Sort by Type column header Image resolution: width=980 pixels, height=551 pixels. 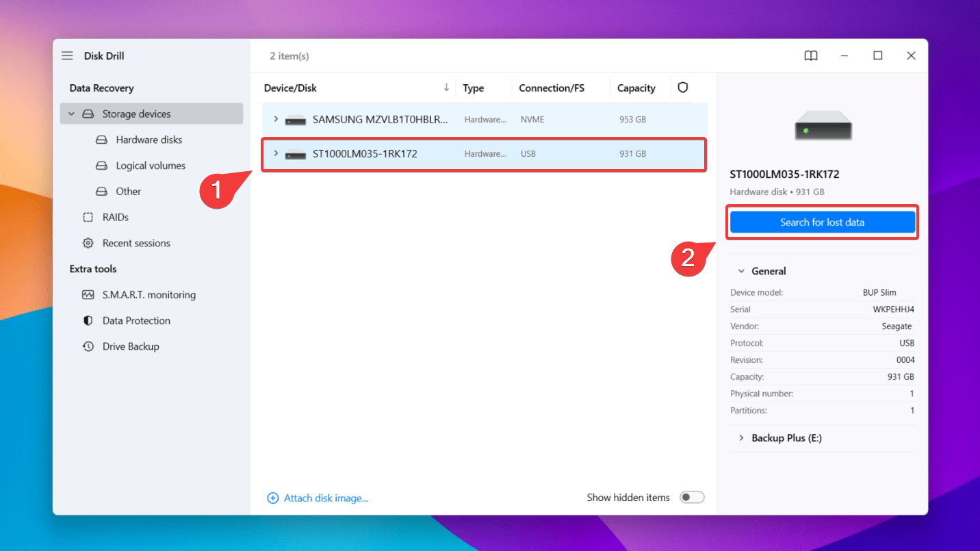[473, 88]
